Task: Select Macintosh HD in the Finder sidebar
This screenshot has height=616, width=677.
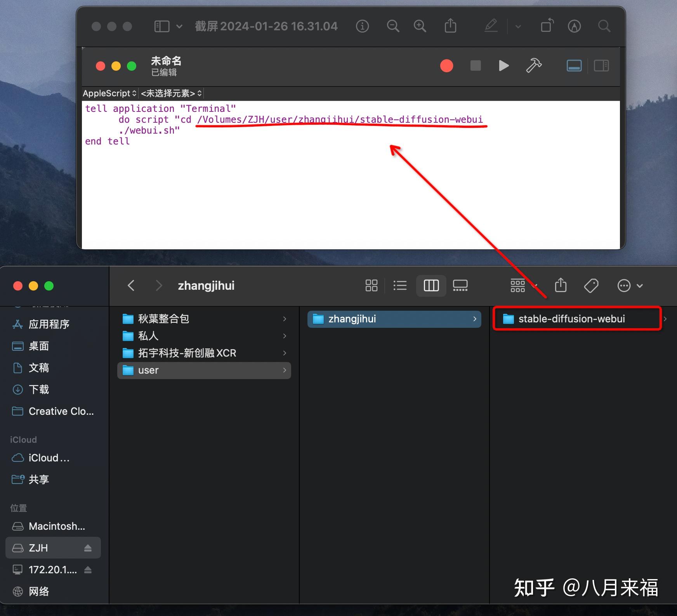Action: (x=53, y=526)
